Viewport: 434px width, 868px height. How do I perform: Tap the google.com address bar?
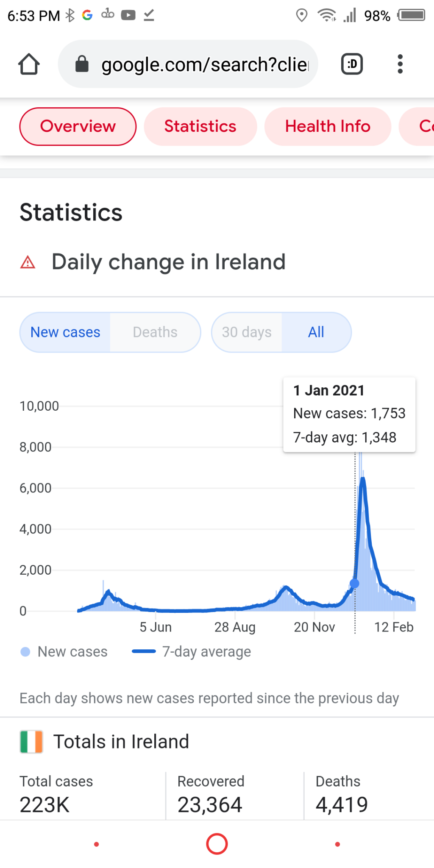pyautogui.click(x=204, y=64)
